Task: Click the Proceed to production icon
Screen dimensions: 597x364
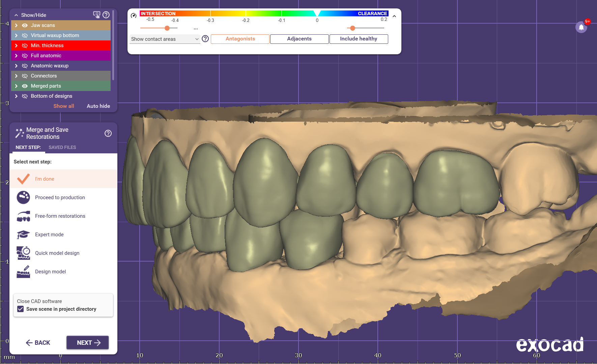Action: [23, 198]
